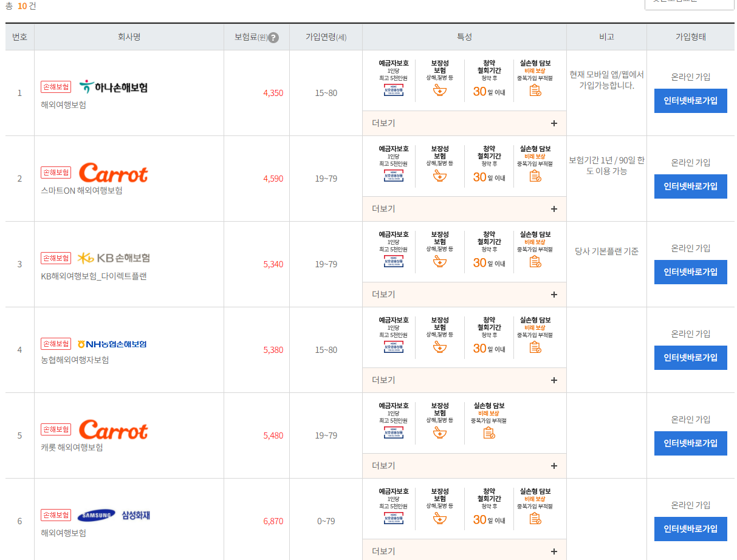Click product name 농협해외여행자보험

tap(75, 360)
